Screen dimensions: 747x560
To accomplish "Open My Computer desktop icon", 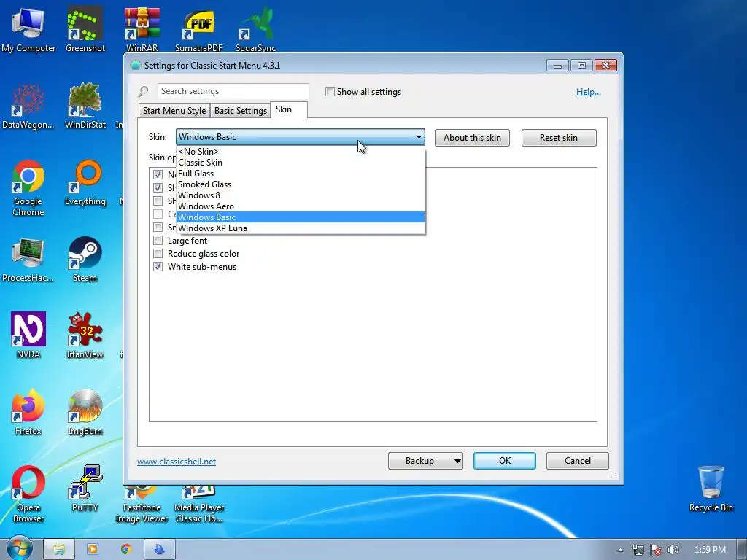I will point(28,29).
